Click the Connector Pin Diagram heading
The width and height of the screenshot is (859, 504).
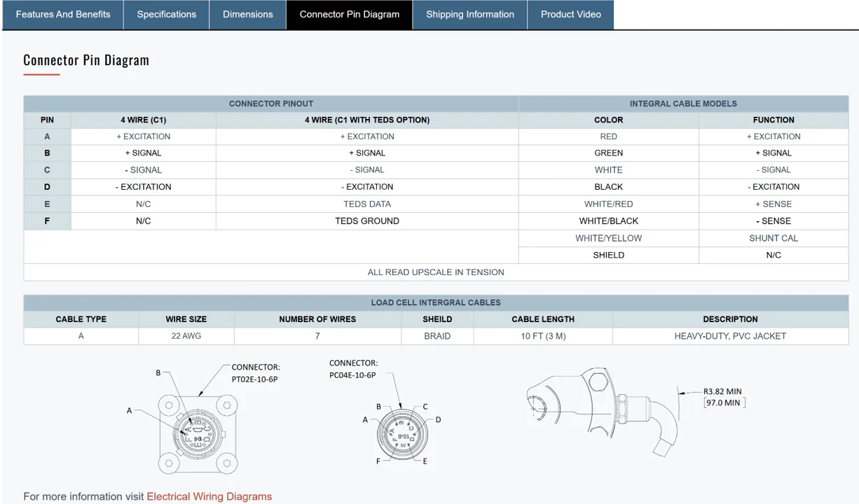[x=86, y=60]
